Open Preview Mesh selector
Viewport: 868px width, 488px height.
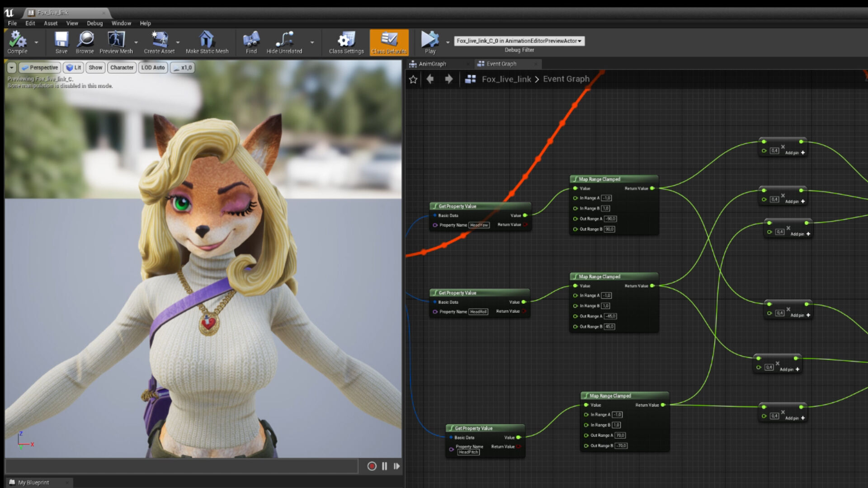[x=116, y=42]
